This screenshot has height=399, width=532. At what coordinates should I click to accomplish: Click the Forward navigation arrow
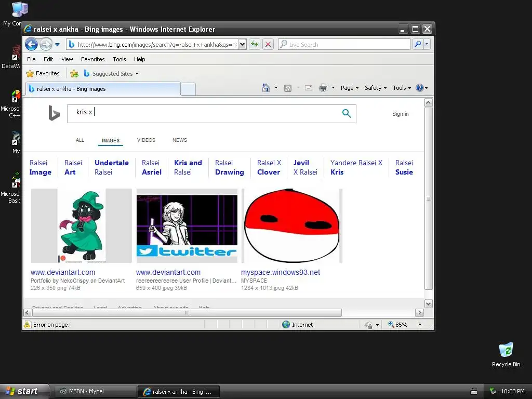46,44
